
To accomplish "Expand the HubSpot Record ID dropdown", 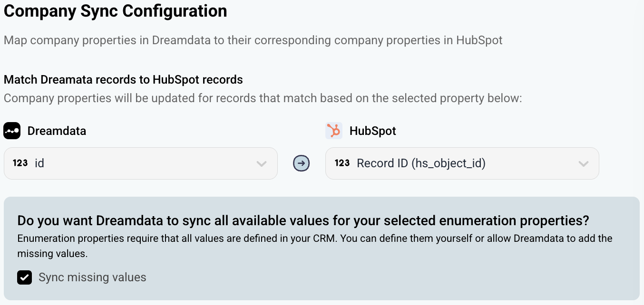I will click(461, 163).
